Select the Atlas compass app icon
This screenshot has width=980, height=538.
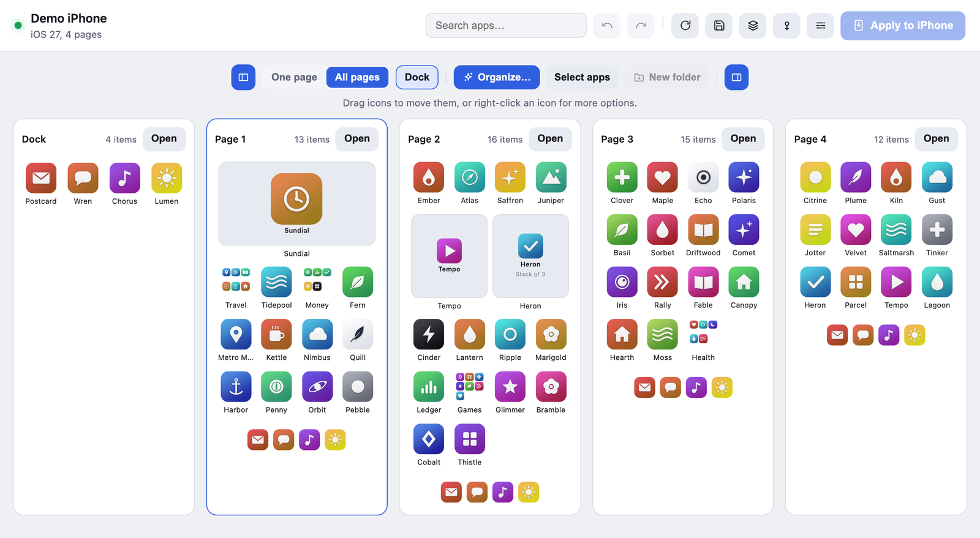click(x=470, y=177)
